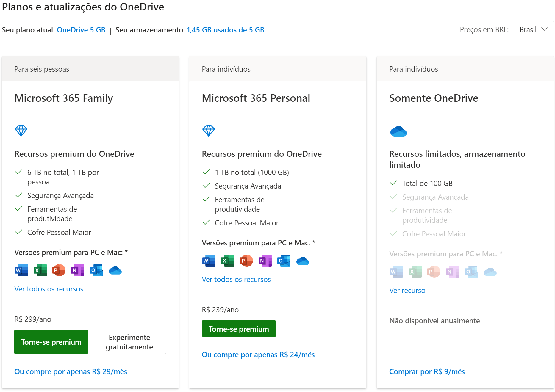
Task: Open the '1,45 GB usados de 5 GB' storage link
Action: click(226, 30)
